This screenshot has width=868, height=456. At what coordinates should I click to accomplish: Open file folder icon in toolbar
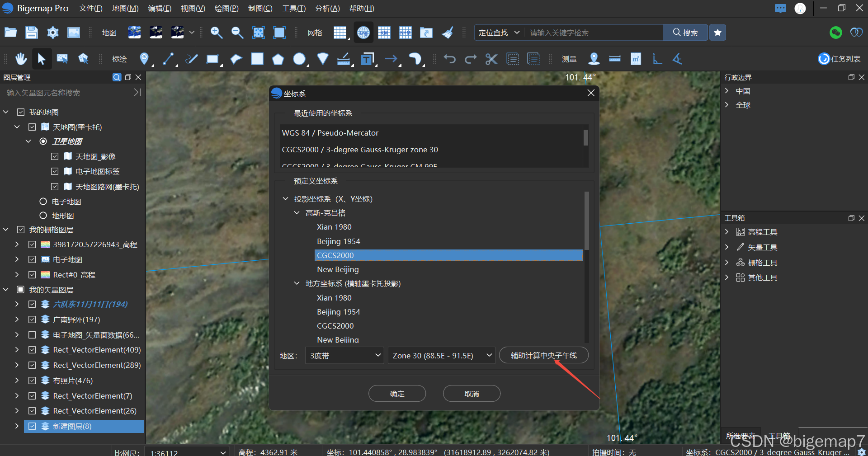tap(10, 33)
